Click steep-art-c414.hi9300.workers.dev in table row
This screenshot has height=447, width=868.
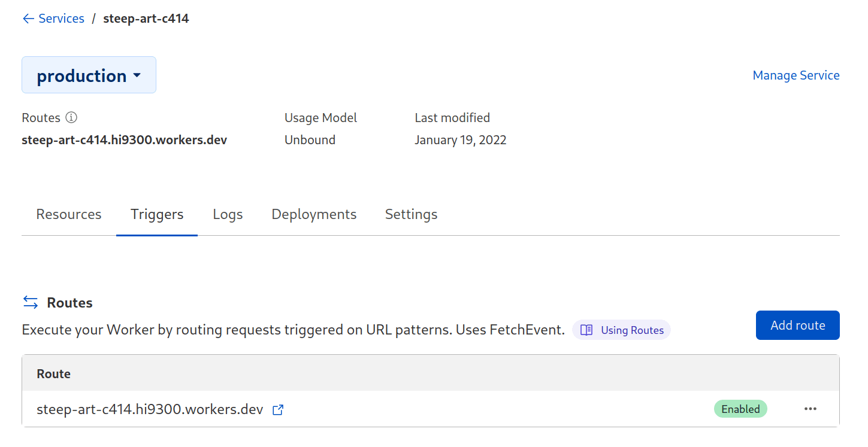pyautogui.click(x=150, y=409)
